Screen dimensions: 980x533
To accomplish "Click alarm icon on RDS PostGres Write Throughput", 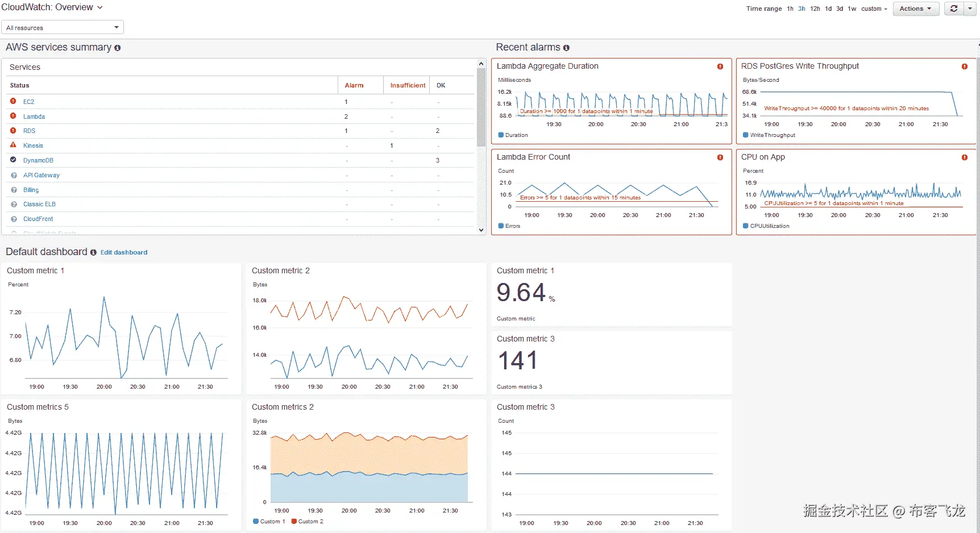I will [965, 66].
